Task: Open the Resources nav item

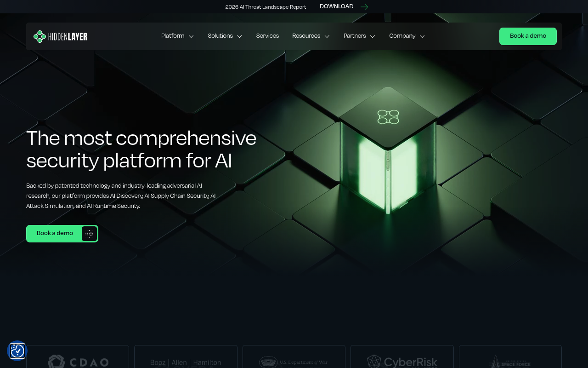Action: (x=306, y=36)
